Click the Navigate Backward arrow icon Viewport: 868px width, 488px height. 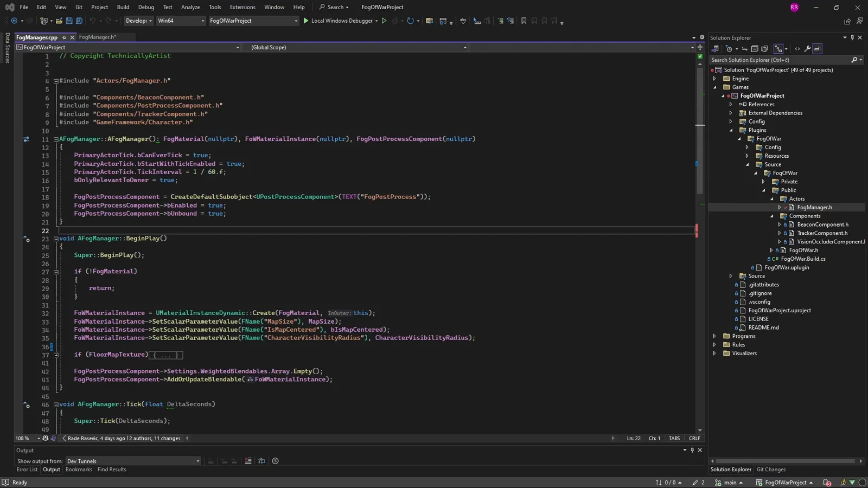[x=14, y=21]
